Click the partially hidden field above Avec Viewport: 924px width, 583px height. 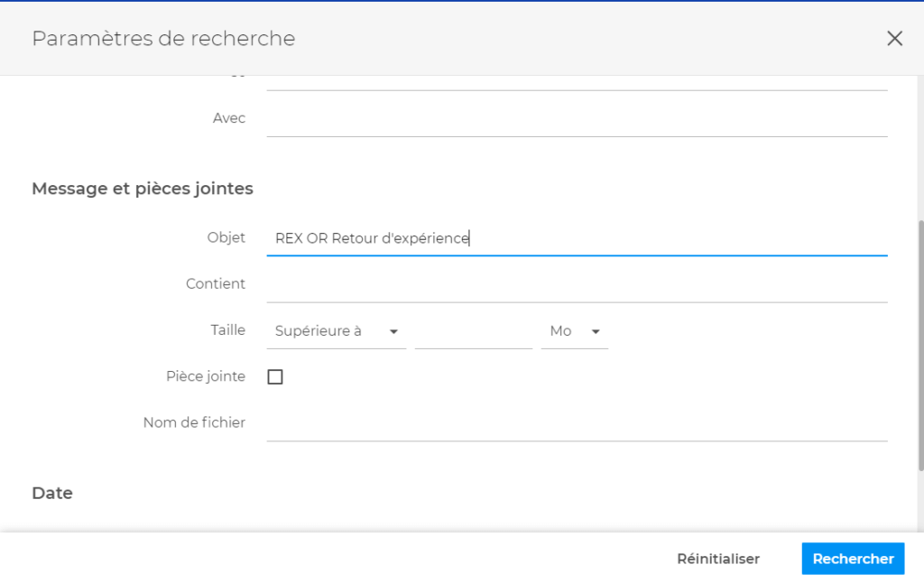[x=577, y=80]
